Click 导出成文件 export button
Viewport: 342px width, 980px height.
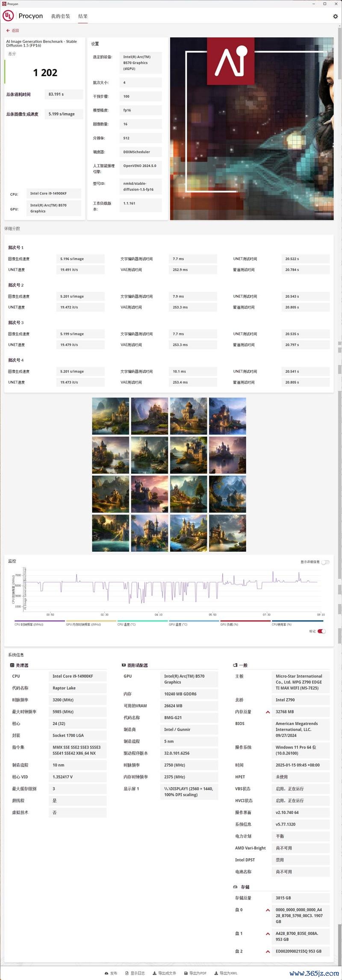click(x=164, y=973)
